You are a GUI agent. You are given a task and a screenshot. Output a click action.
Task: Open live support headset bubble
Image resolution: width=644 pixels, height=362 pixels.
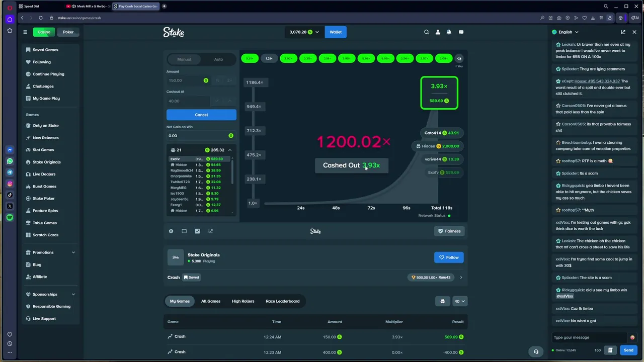pos(536,351)
